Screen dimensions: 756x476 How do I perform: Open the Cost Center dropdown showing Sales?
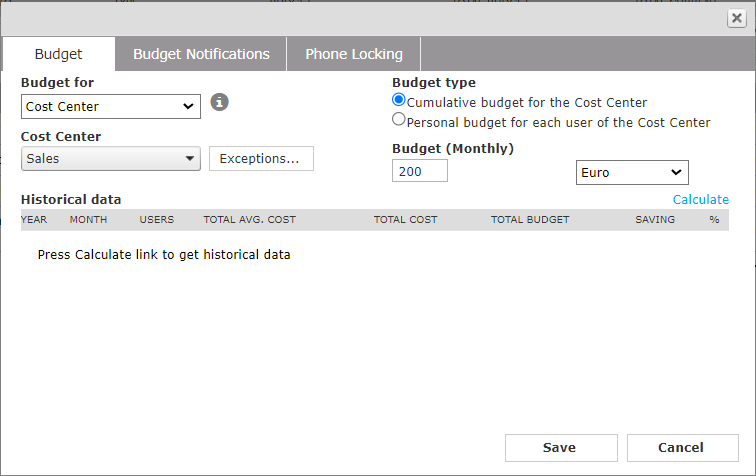point(110,158)
